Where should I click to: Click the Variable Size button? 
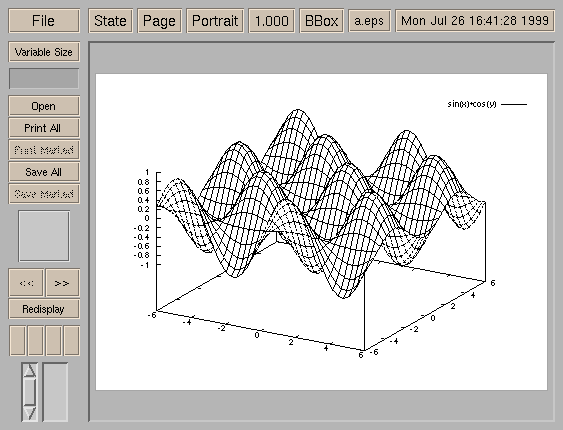[x=44, y=52]
